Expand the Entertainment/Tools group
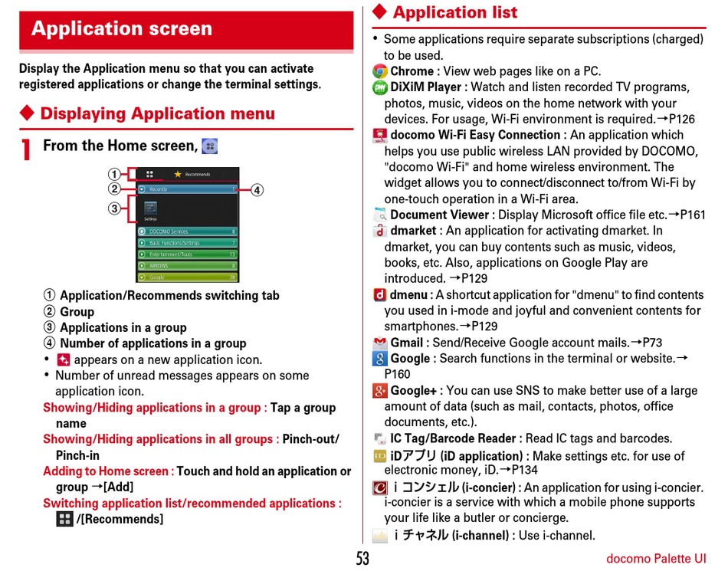Screen dimensions: 728x571 188,254
